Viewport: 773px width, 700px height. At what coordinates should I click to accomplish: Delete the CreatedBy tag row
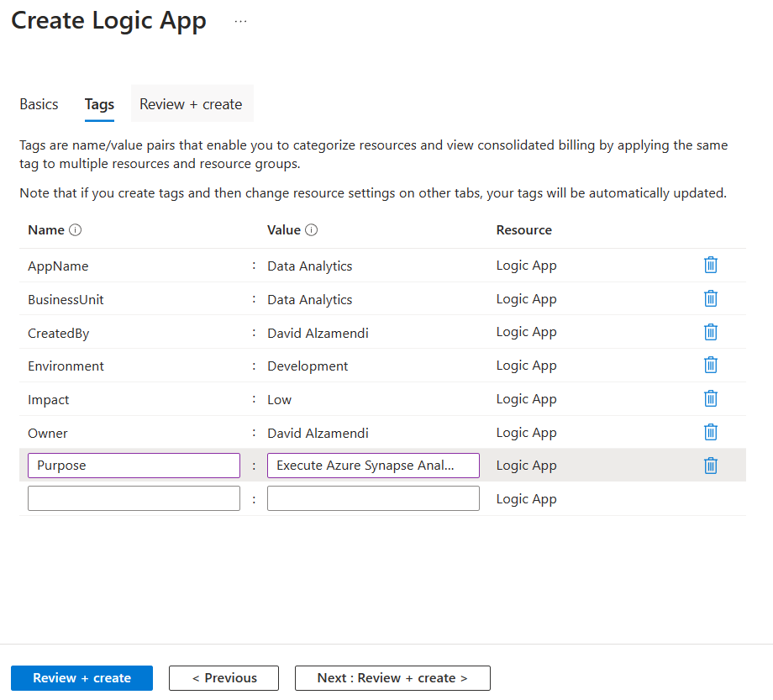[710, 332]
